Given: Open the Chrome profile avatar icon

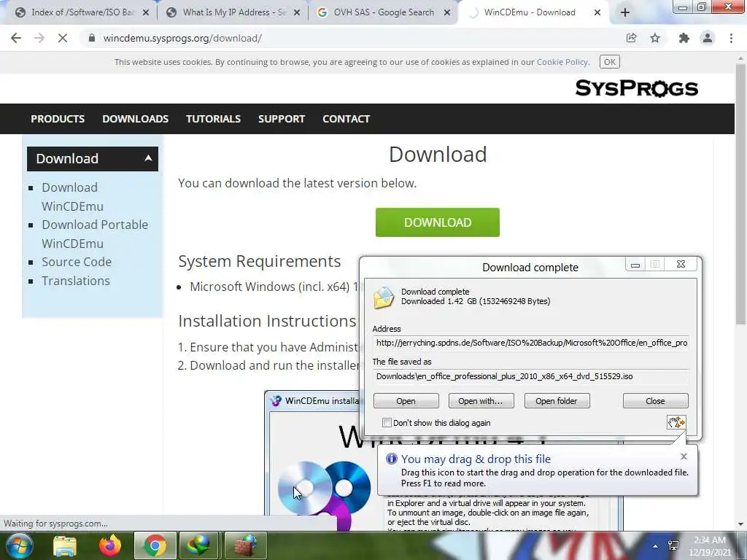Looking at the screenshot, I should [708, 38].
